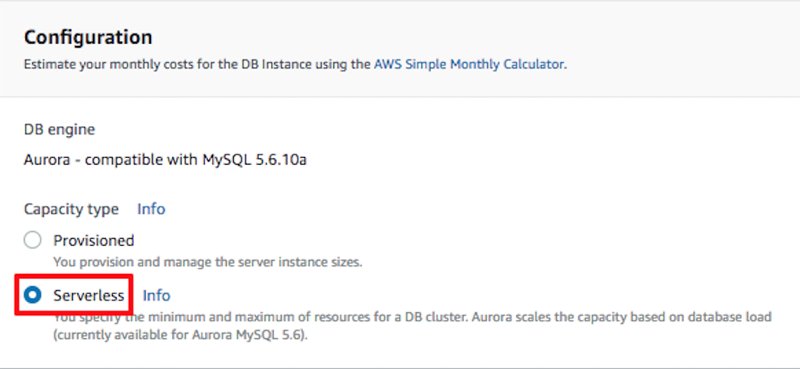Select the Serverless capacity type radio button
Image resolution: width=800 pixels, height=369 pixels.
(33, 295)
